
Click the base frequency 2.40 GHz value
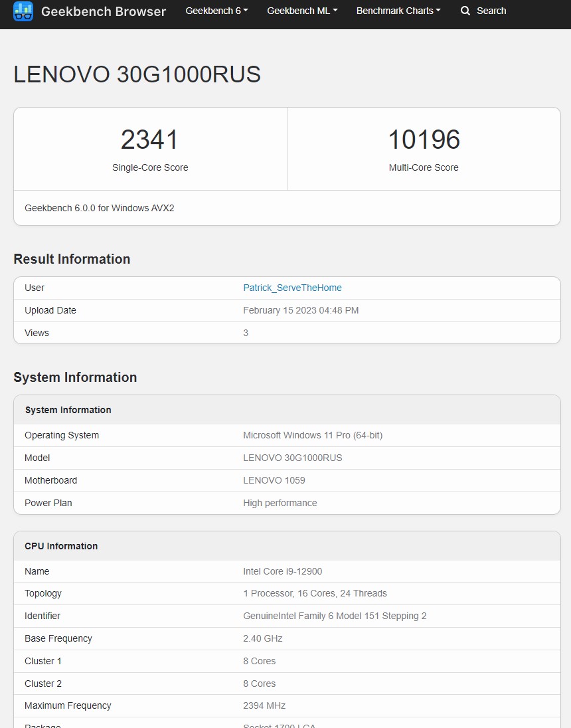click(263, 639)
